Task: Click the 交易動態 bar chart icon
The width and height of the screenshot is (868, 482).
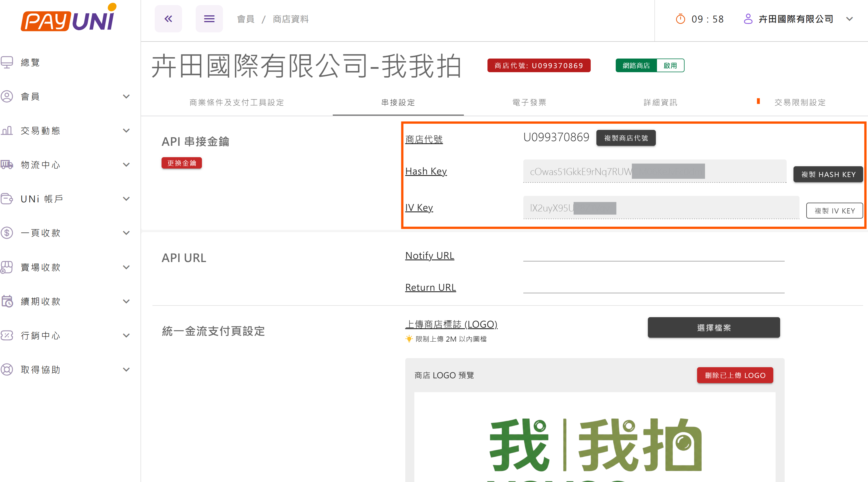Action: [7, 130]
